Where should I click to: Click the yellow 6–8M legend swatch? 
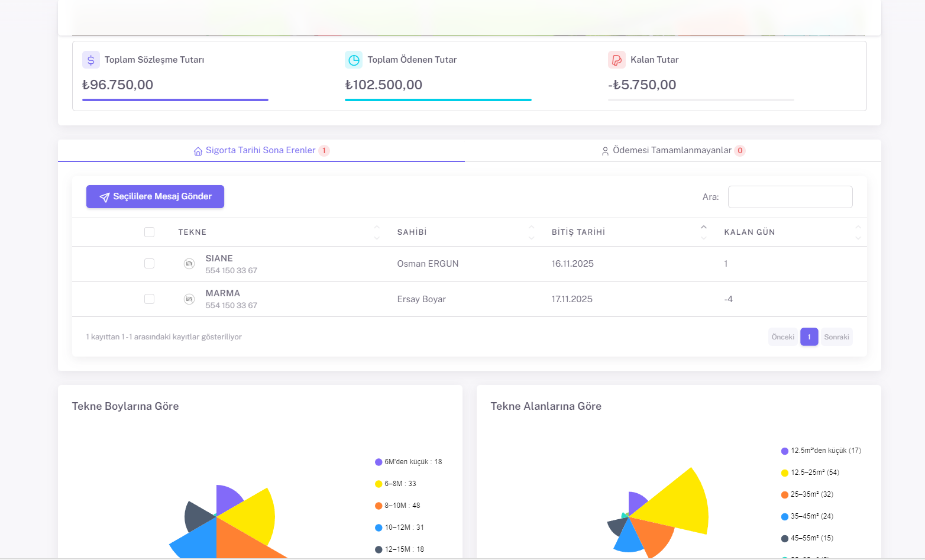(x=379, y=484)
